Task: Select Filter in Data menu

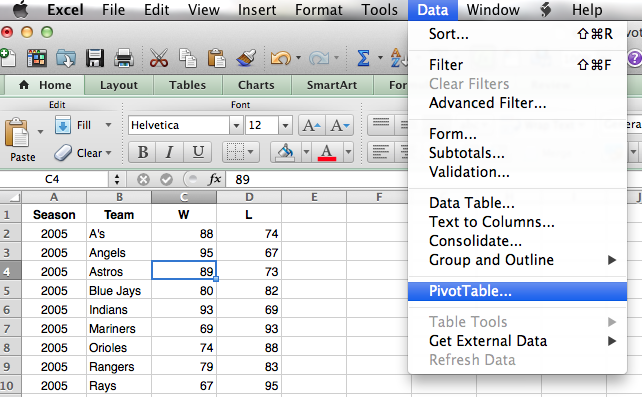Action: (x=518, y=65)
